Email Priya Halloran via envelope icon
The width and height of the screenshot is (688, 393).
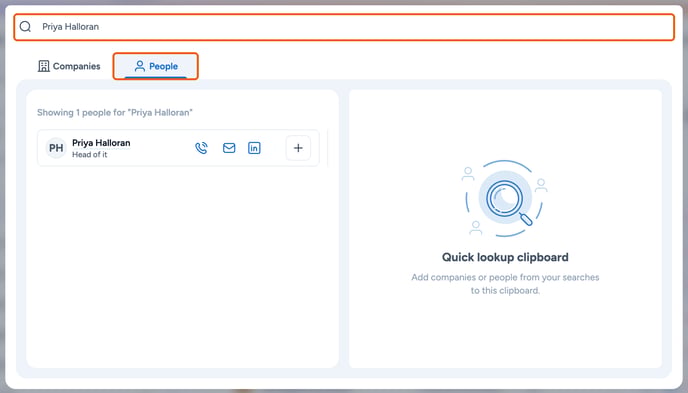[229, 148]
